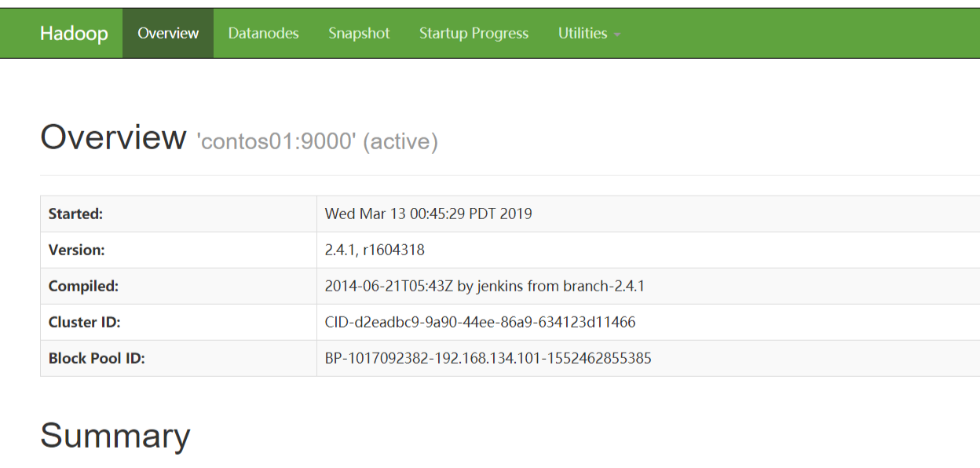Open the Datanodes tab
The height and width of the screenshot is (468, 980).
[263, 34]
